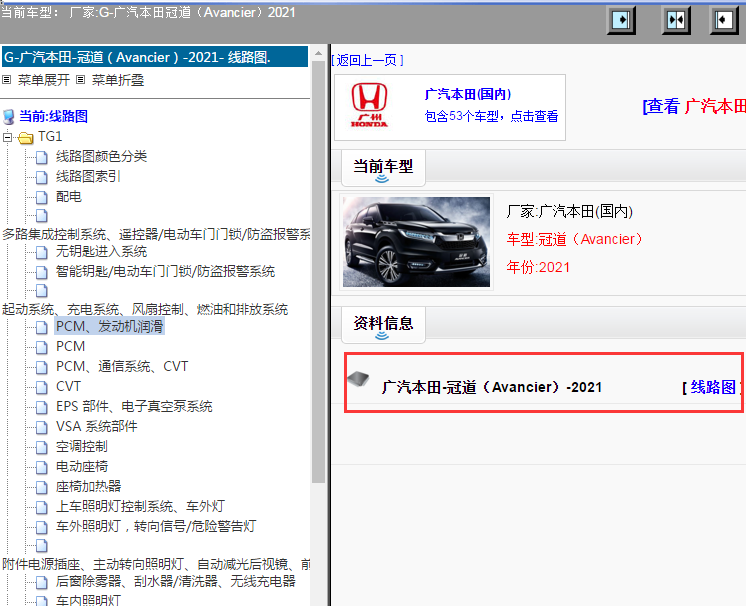Click the 菜单展开 expand-all icon

click(x=6, y=80)
